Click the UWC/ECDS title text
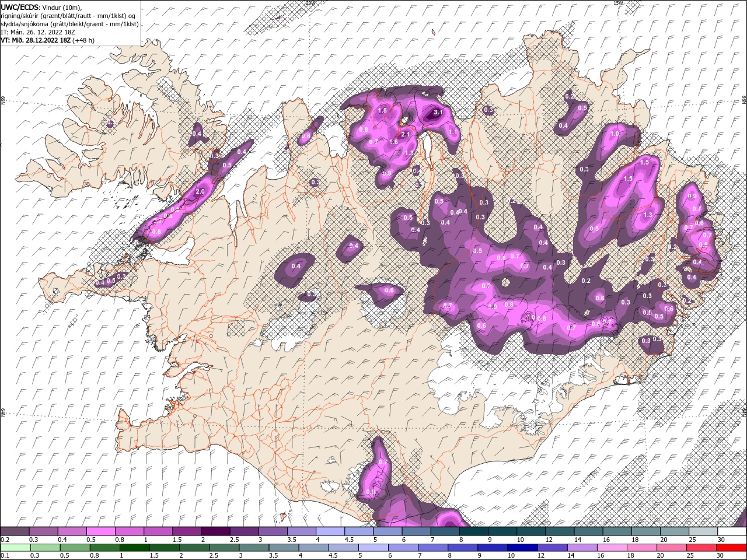This screenshot has width=747, height=560. [x=20, y=7]
